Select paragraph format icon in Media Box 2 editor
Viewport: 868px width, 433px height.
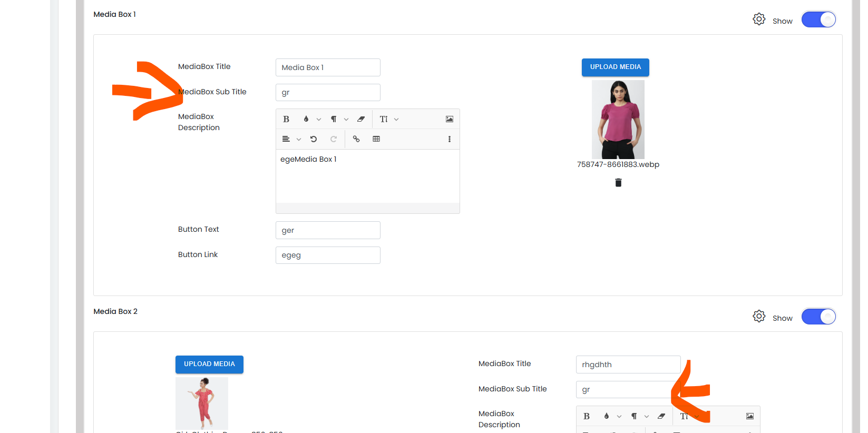pos(634,416)
